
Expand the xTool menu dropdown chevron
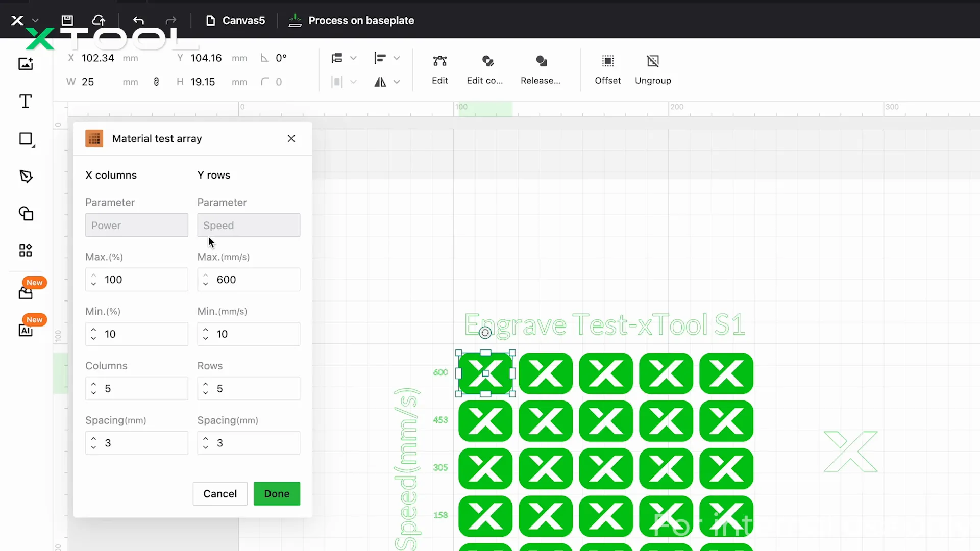tap(35, 21)
